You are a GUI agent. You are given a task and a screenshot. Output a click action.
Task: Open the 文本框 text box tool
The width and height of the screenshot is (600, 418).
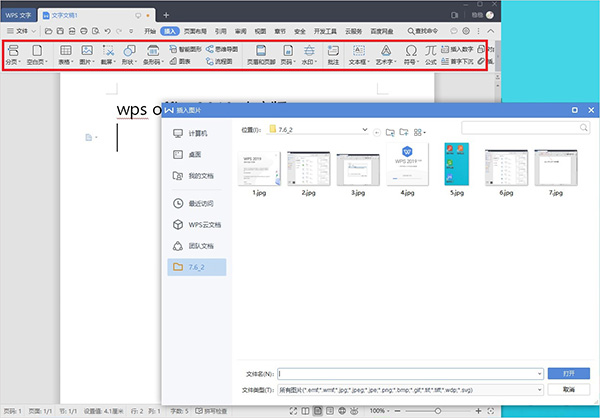tap(359, 54)
